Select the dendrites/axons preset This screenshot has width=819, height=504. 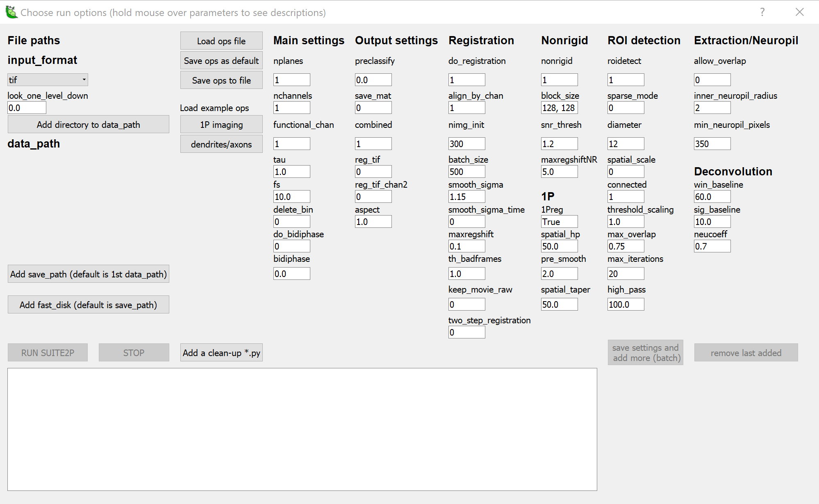(x=221, y=144)
